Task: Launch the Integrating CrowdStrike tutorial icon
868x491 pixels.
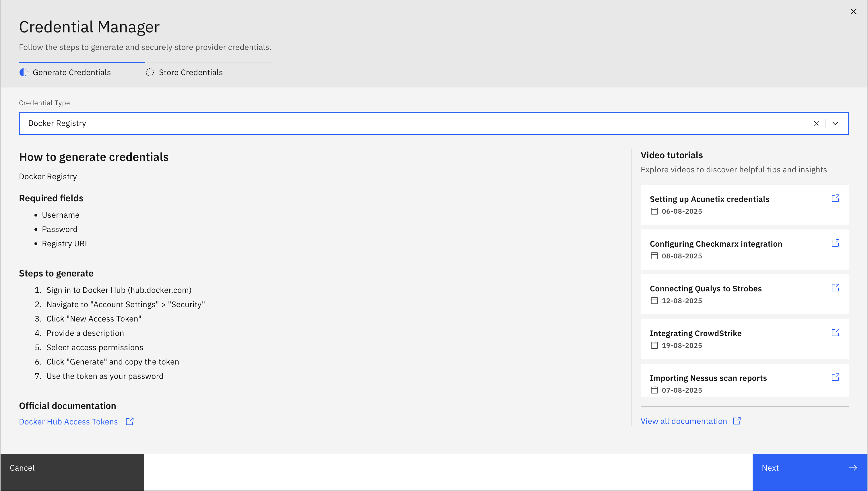Action: (x=835, y=332)
